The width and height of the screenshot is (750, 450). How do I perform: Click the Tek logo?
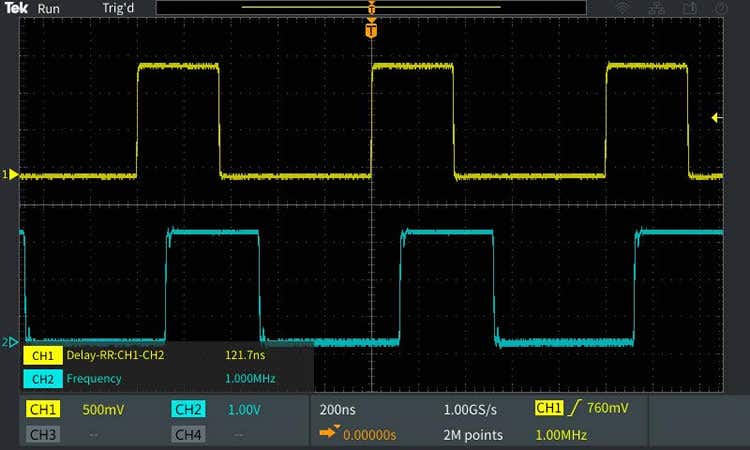click(16, 8)
